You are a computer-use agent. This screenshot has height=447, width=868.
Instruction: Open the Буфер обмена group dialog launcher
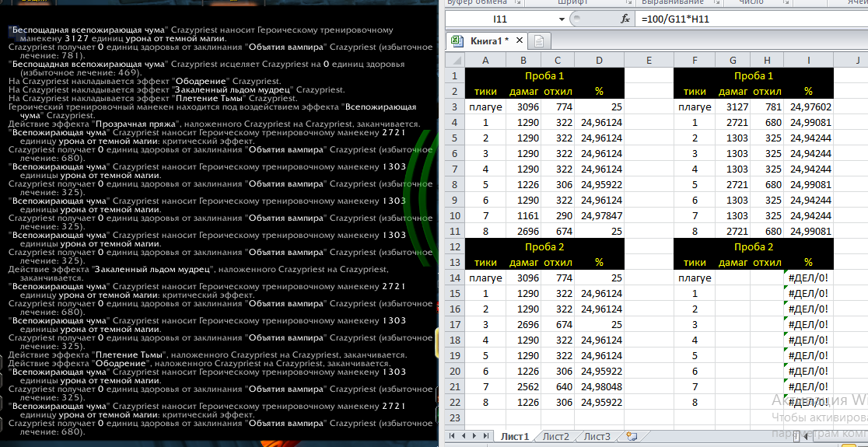pos(517,3)
